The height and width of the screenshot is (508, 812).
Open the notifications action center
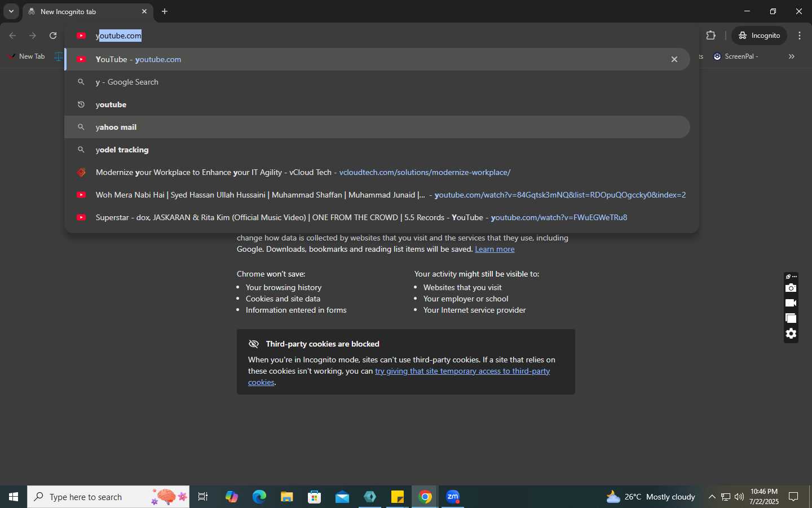click(x=793, y=497)
